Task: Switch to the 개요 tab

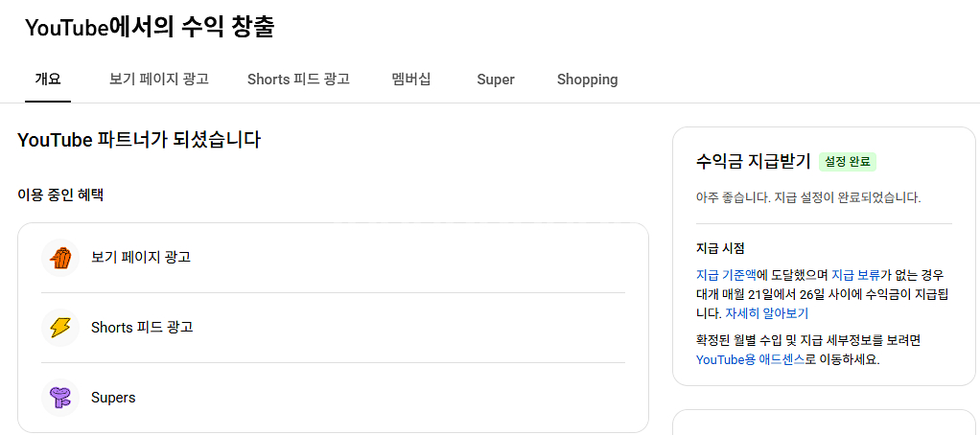Action: 48,80
